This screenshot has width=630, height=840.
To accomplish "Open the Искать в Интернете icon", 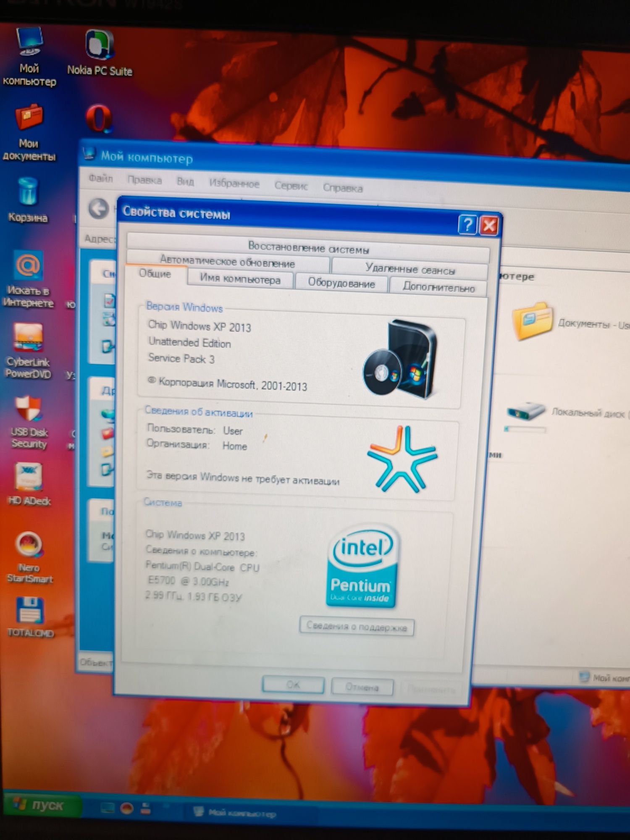I will (28, 279).
